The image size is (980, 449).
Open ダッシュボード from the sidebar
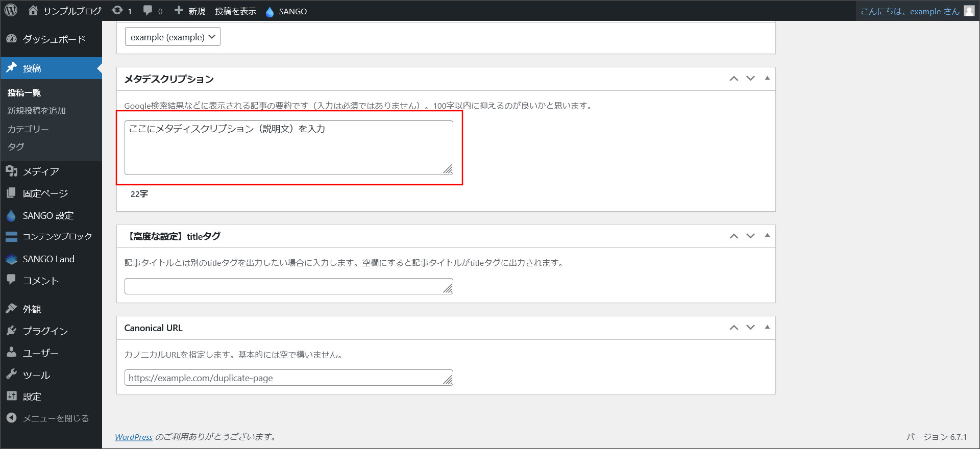tap(54, 39)
